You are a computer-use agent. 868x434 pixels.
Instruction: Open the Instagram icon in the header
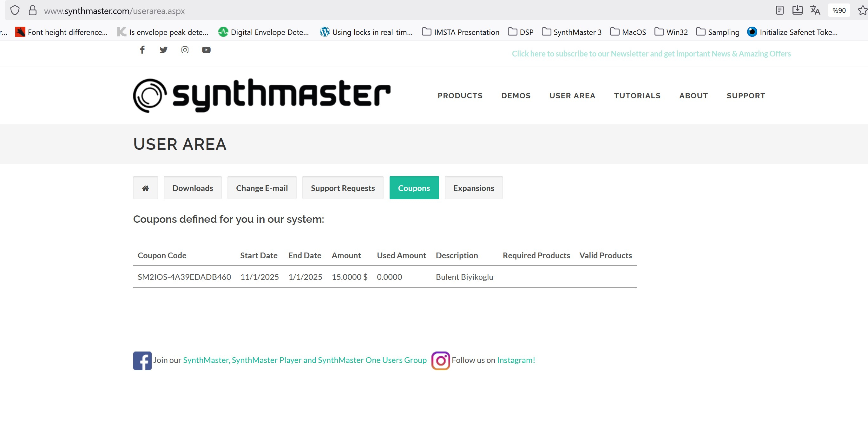[185, 49]
